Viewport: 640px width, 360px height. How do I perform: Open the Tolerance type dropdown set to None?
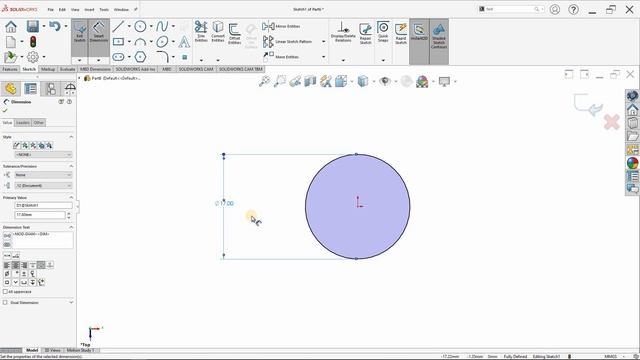point(43,175)
